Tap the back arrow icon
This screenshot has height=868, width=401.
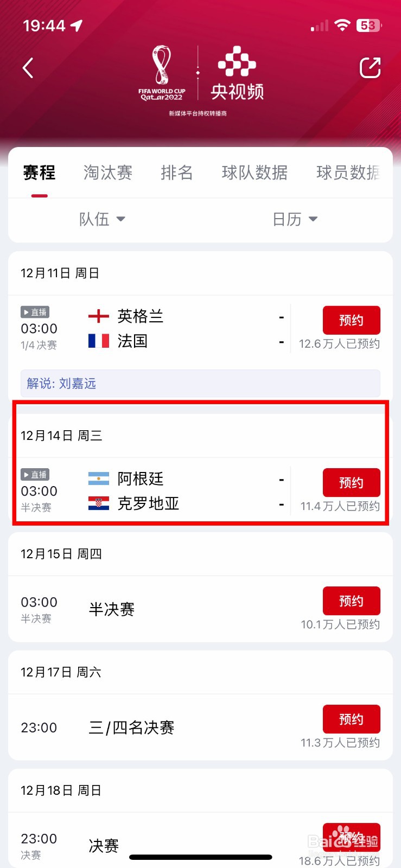(x=28, y=68)
